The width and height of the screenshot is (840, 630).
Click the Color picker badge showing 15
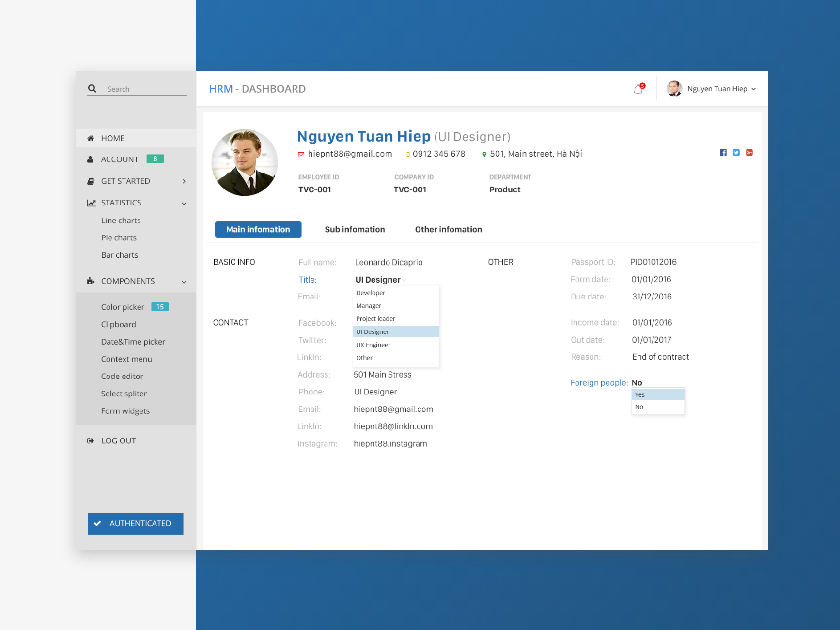tap(160, 306)
